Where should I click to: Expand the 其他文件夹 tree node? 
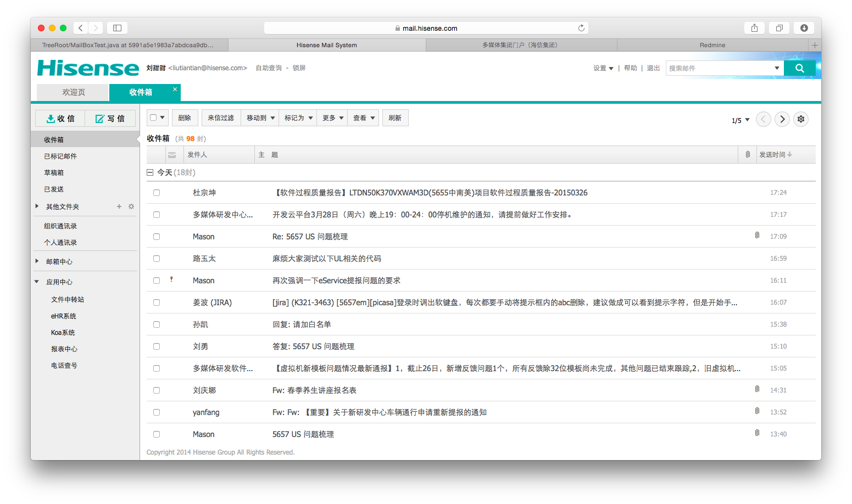coord(37,206)
